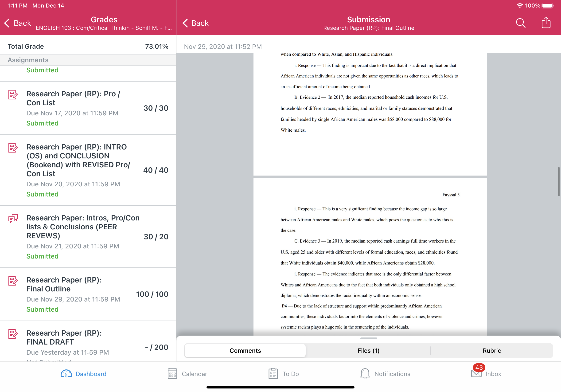
Task: Tap the Submission title heading
Action: [368, 20]
